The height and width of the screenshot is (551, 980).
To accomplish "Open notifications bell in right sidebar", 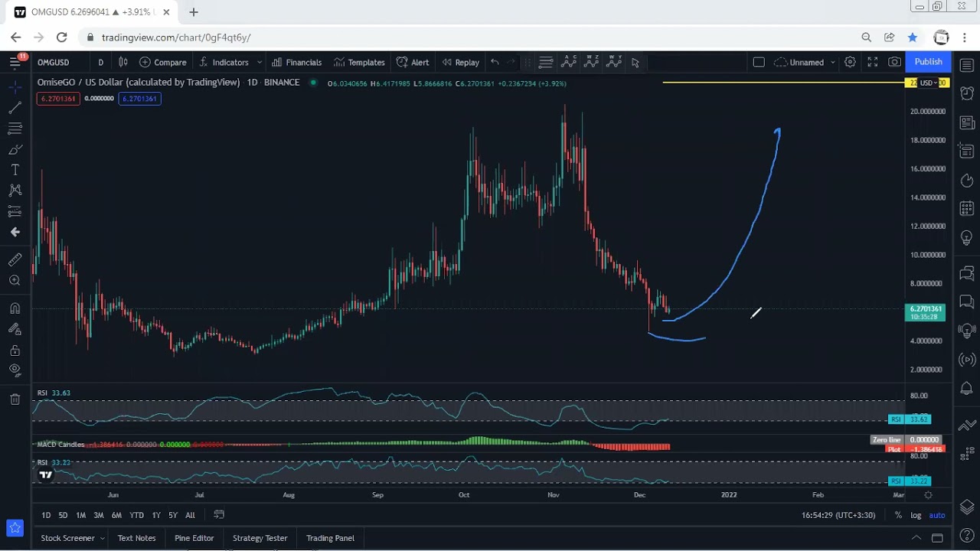I will 966,389.
